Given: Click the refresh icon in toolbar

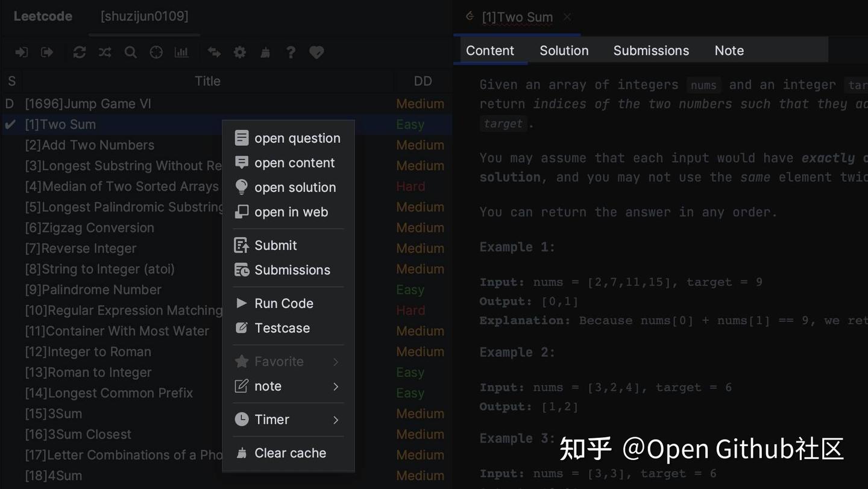Looking at the screenshot, I should tap(80, 52).
